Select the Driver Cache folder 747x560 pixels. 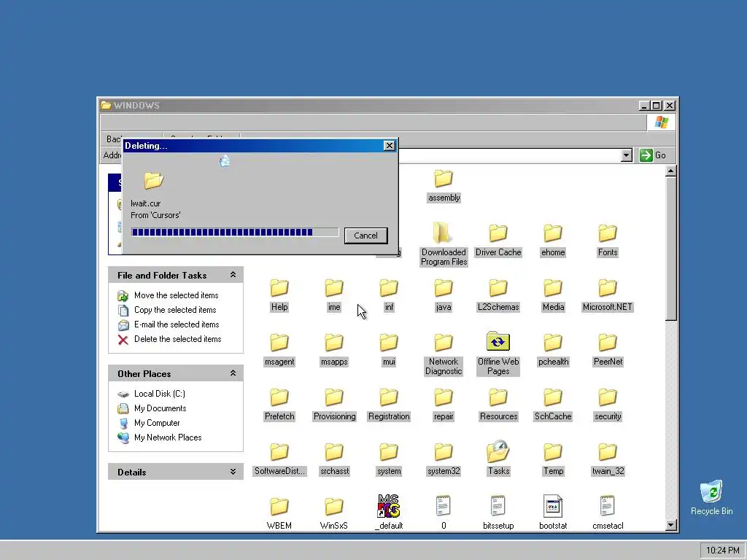click(498, 241)
